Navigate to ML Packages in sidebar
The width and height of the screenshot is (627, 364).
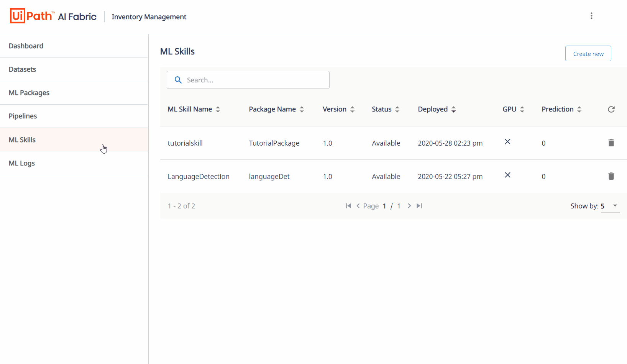tap(29, 92)
